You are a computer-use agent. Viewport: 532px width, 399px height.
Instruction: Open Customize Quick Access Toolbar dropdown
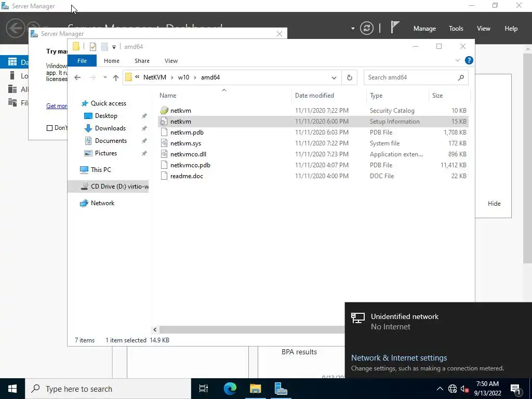114,47
